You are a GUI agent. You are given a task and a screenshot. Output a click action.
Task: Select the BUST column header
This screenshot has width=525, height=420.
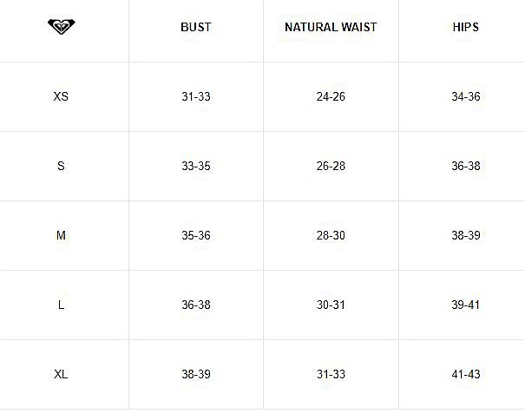(196, 27)
